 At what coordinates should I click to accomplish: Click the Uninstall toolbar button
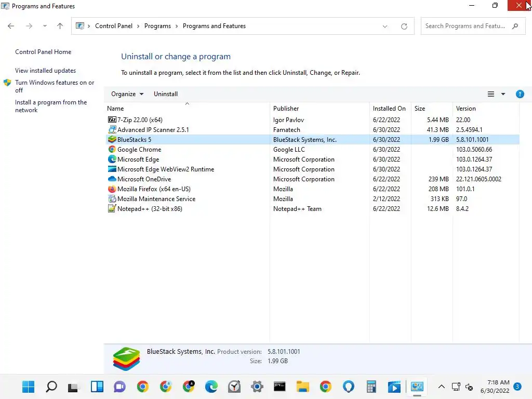pos(166,94)
